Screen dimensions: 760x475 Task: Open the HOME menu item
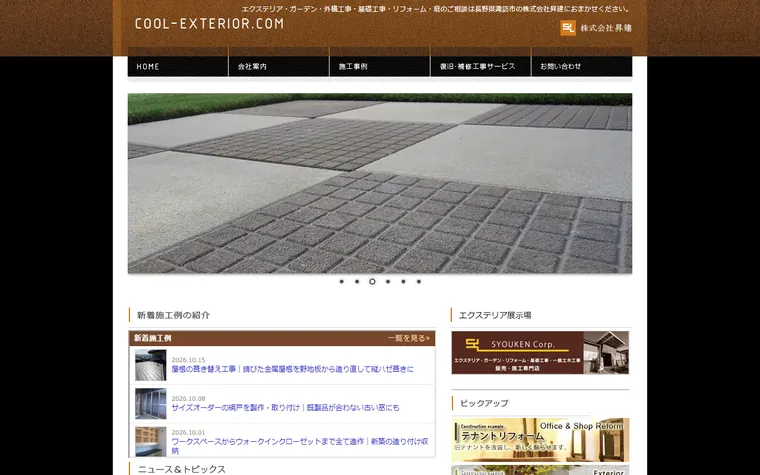click(x=178, y=66)
